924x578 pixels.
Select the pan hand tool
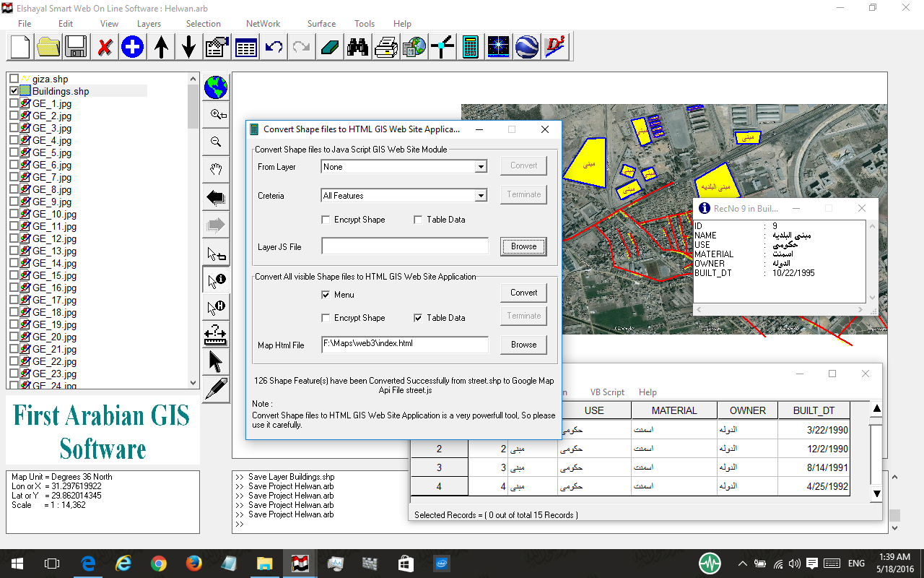point(216,170)
